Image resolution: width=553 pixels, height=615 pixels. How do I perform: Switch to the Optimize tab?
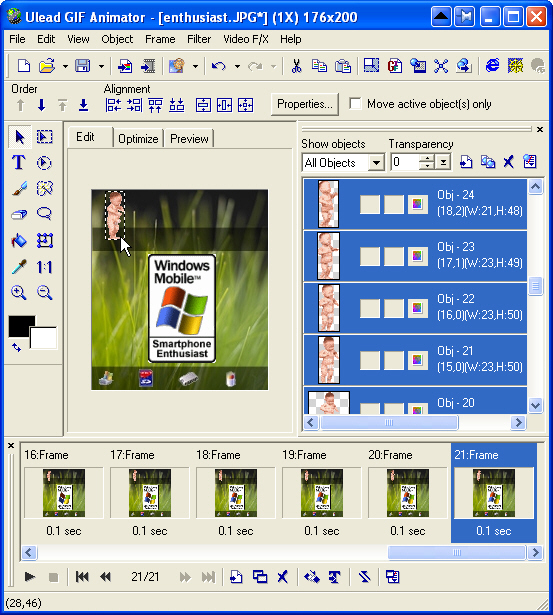point(138,139)
